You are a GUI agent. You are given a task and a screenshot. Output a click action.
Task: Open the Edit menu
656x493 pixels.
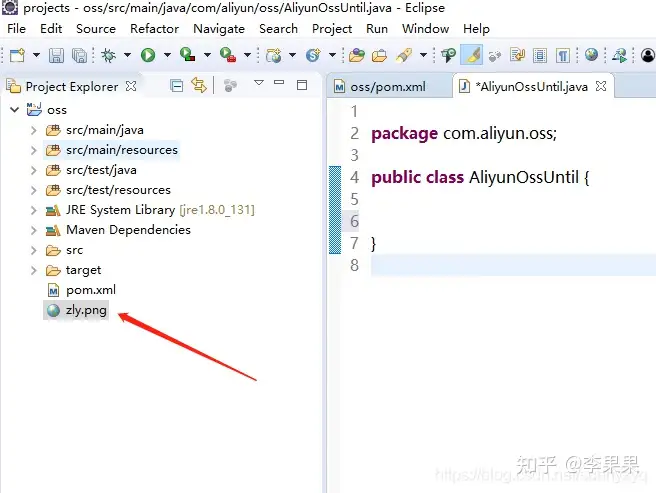point(51,29)
